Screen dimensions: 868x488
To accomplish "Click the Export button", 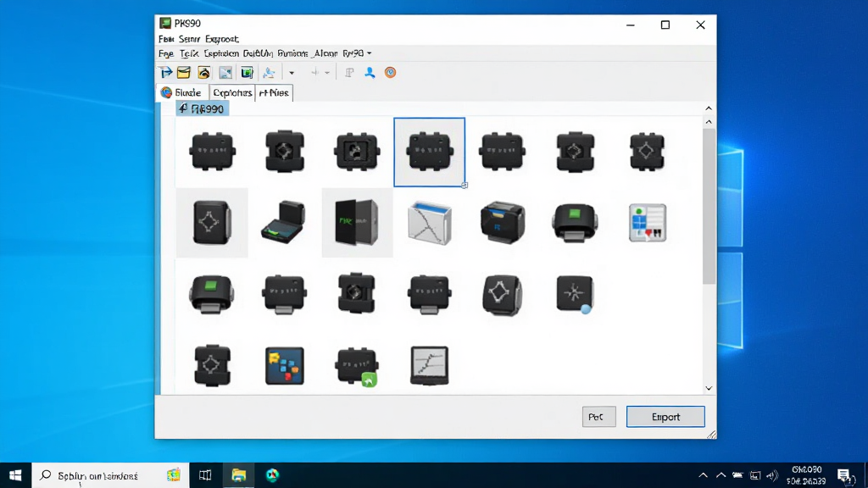I will pos(665,417).
